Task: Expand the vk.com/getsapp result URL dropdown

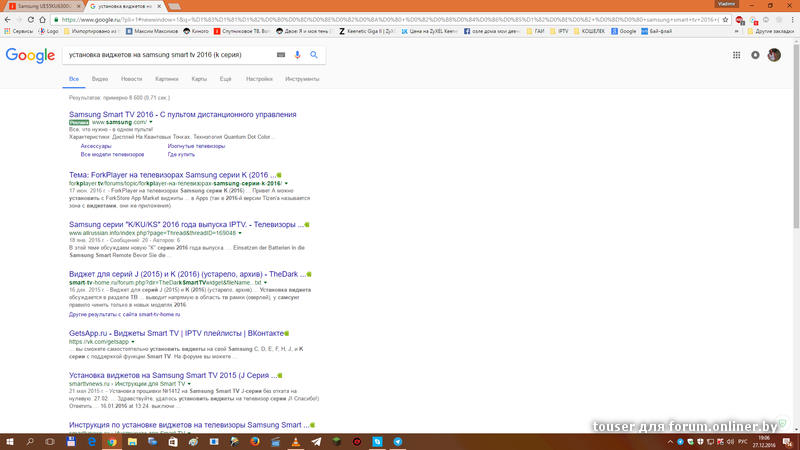Action: tap(133, 342)
